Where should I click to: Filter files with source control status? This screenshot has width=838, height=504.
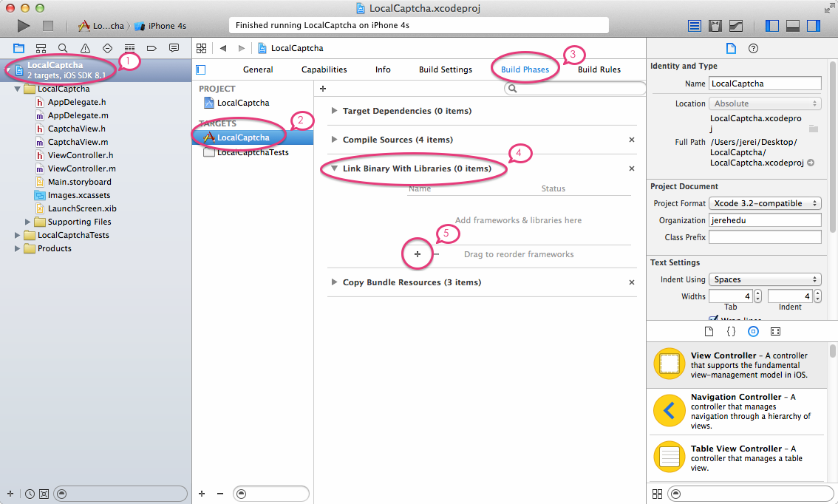(x=44, y=494)
